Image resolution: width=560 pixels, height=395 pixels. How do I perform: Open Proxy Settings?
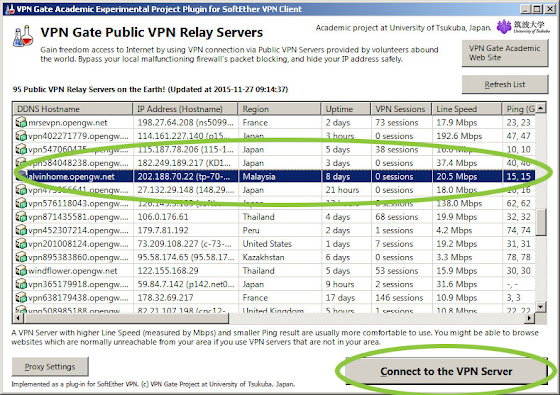[x=50, y=367]
